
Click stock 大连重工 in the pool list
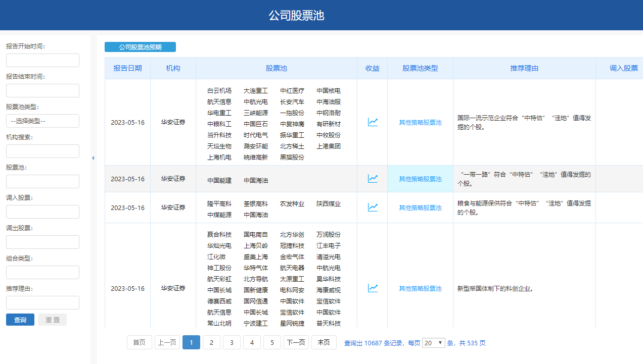pos(256,90)
